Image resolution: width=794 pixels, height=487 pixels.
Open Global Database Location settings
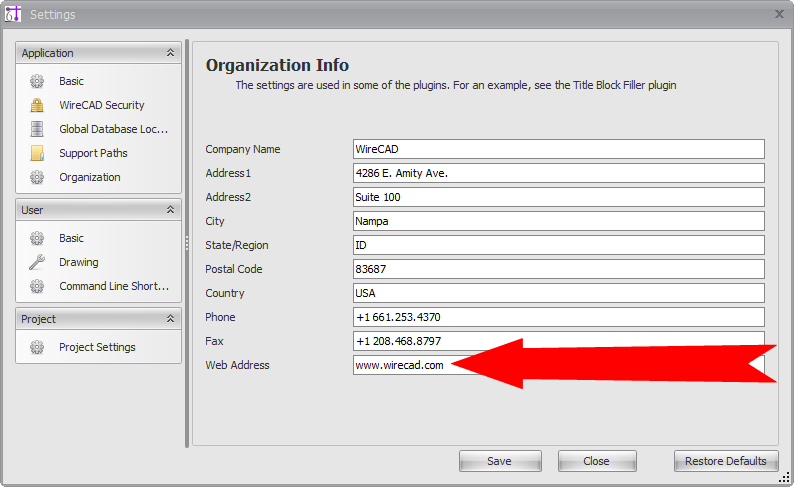click(x=113, y=129)
